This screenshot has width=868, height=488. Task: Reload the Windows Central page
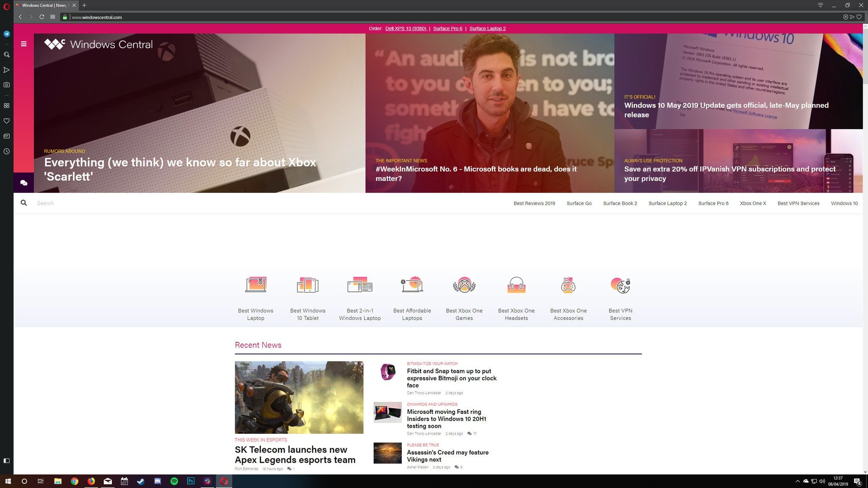click(x=42, y=17)
